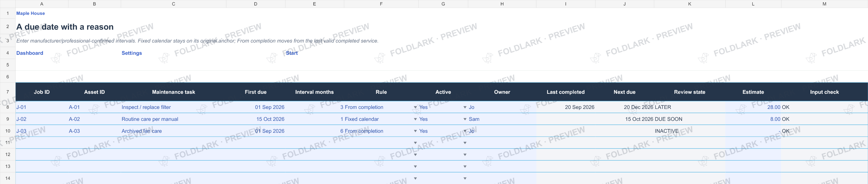Select the DUE SOON review state cell
Image resolution: width=868 pixels, height=184 pixels.
(x=689, y=119)
